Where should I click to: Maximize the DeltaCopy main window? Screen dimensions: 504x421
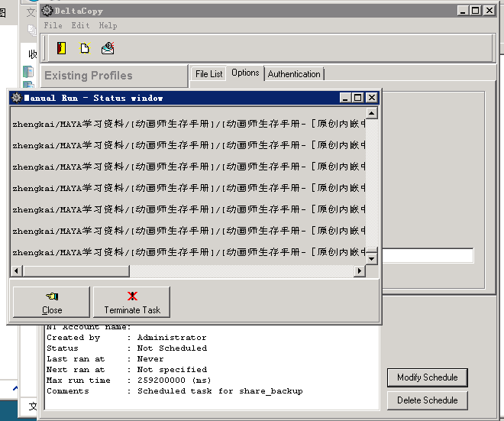point(476,11)
